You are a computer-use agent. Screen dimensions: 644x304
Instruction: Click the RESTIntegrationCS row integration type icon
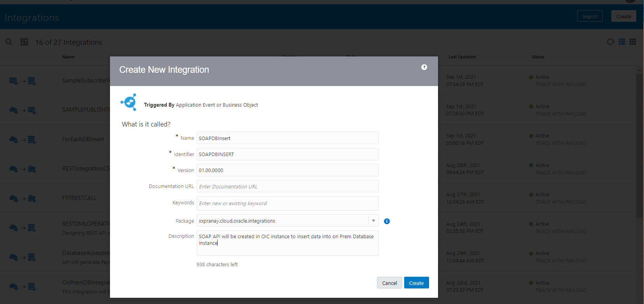(23, 169)
